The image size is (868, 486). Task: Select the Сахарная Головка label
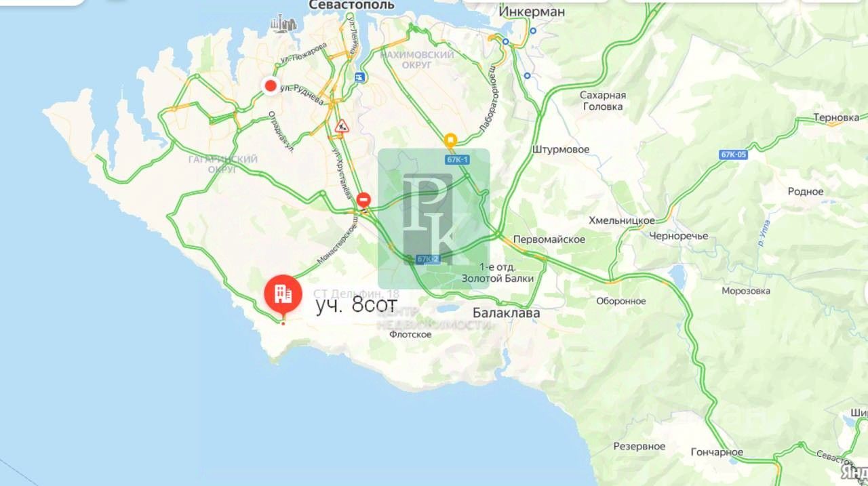click(601, 101)
